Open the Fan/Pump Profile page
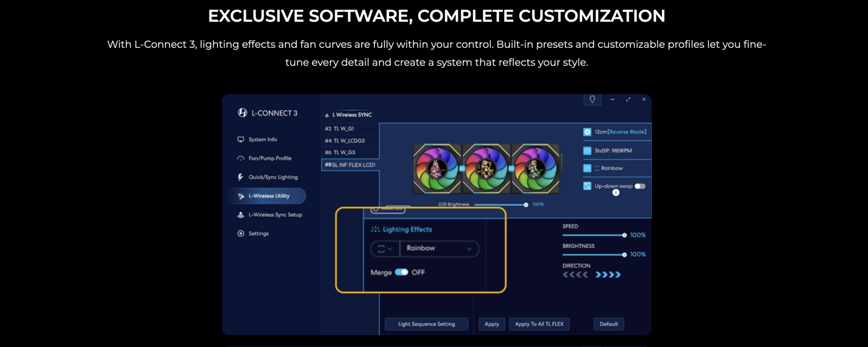Image resolution: width=868 pixels, height=347 pixels. [270, 159]
